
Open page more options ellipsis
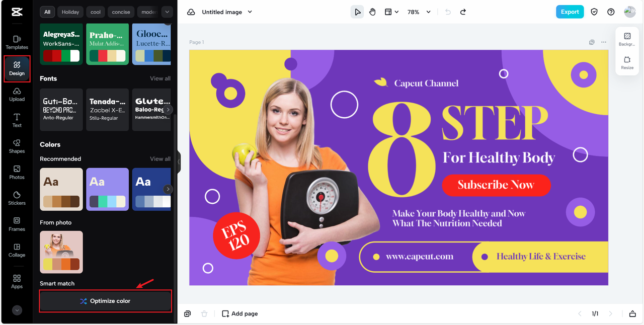pos(604,42)
